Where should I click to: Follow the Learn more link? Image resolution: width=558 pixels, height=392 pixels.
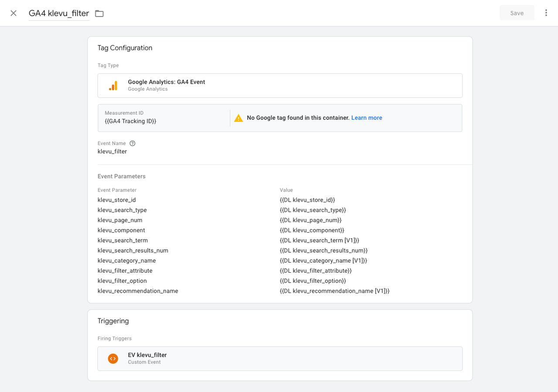(x=367, y=118)
